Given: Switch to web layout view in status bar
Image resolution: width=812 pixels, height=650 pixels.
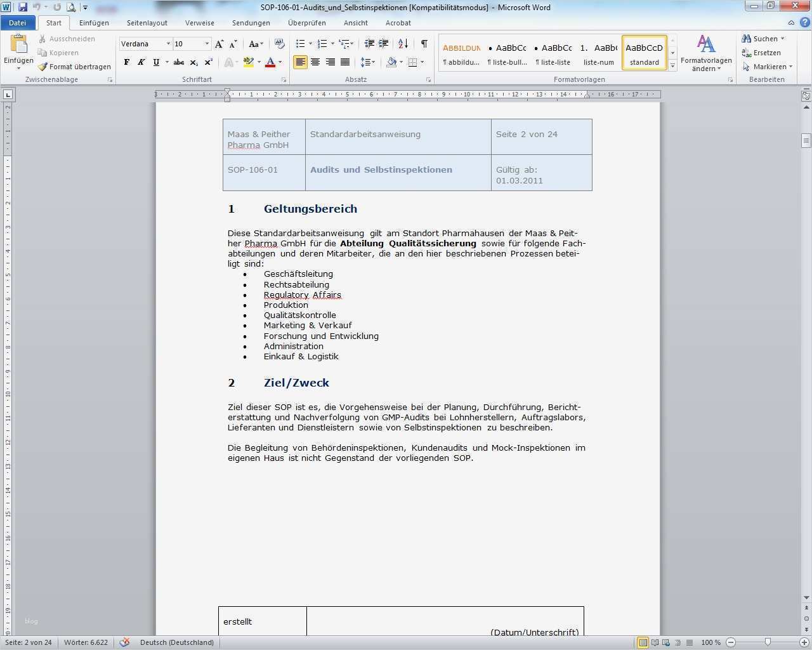Looking at the screenshot, I should 667,642.
